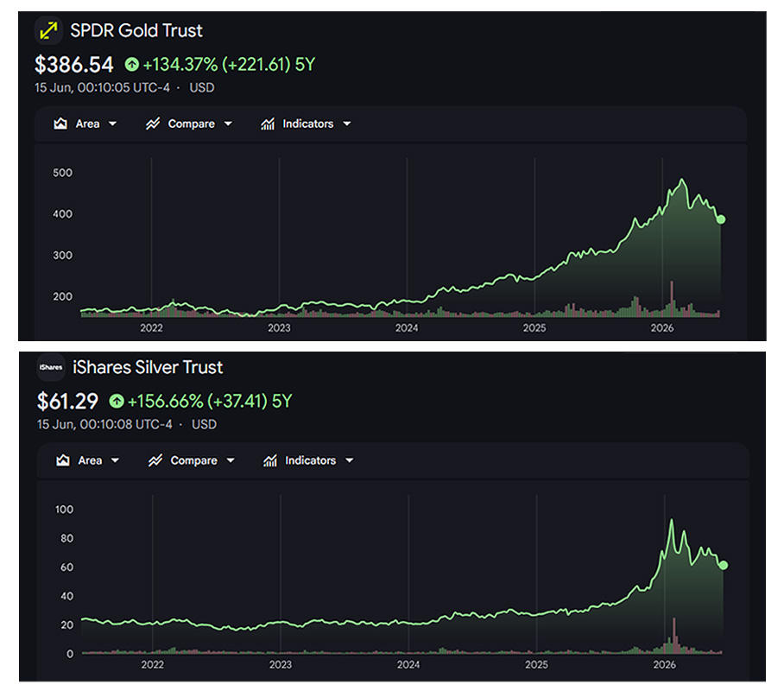This screenshot has width=784, height=691.
Task: Click the 100 y-axis label on silver chart
Action: 64,510
